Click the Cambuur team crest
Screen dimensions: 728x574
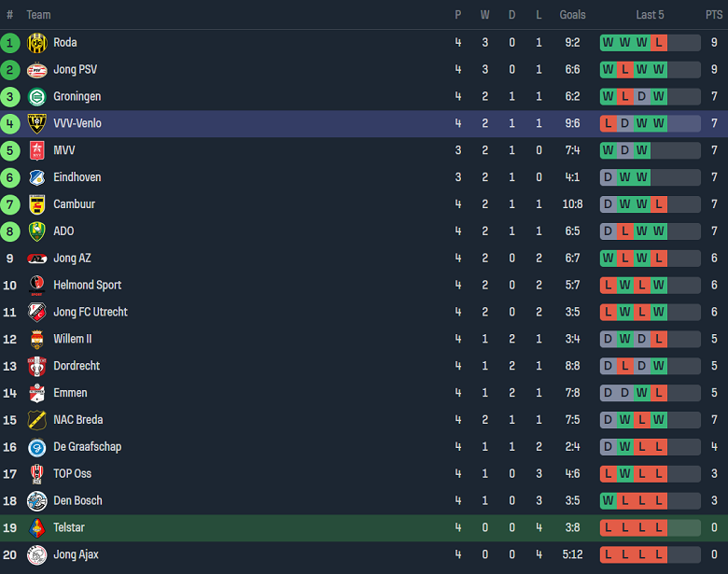pyautogui.click(x=36, y=204)
